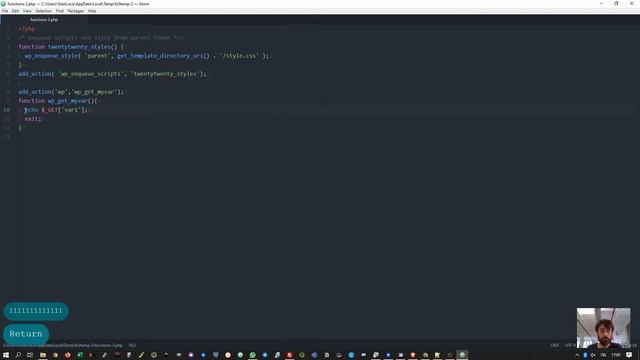
Task: Open the Find menu
Action: (x=60, y=11)
